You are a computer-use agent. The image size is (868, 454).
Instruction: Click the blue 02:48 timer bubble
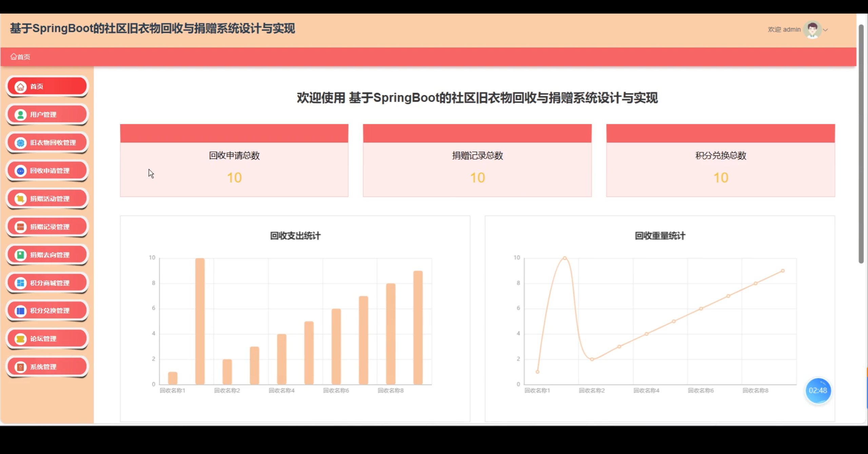[818, 391]
